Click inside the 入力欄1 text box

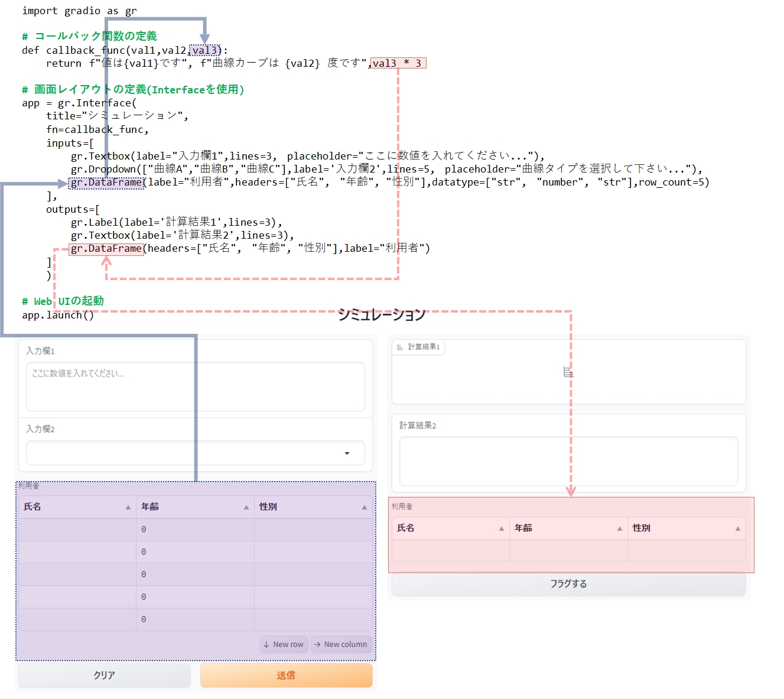pos(195,386)
